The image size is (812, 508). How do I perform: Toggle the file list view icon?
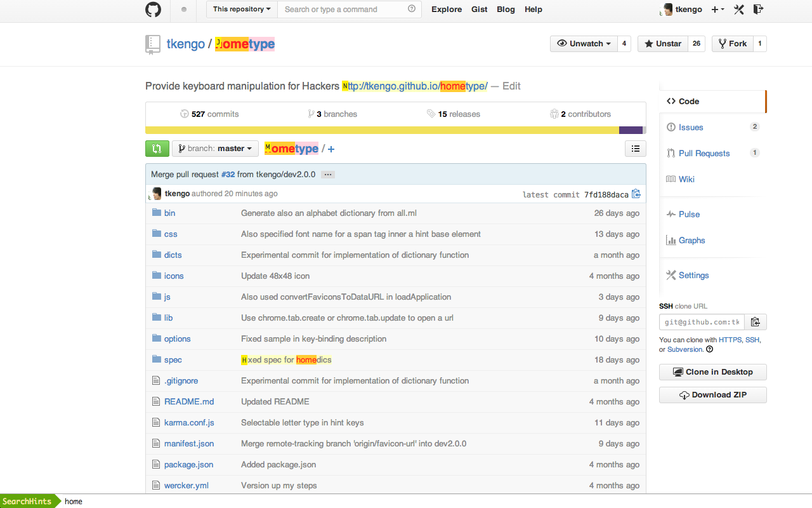point(636,149)
